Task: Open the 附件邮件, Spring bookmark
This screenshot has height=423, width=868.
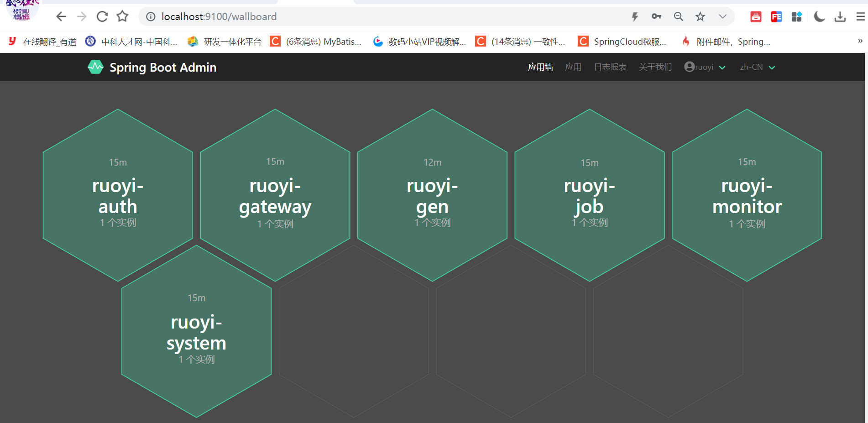Action: coord(726,42)
